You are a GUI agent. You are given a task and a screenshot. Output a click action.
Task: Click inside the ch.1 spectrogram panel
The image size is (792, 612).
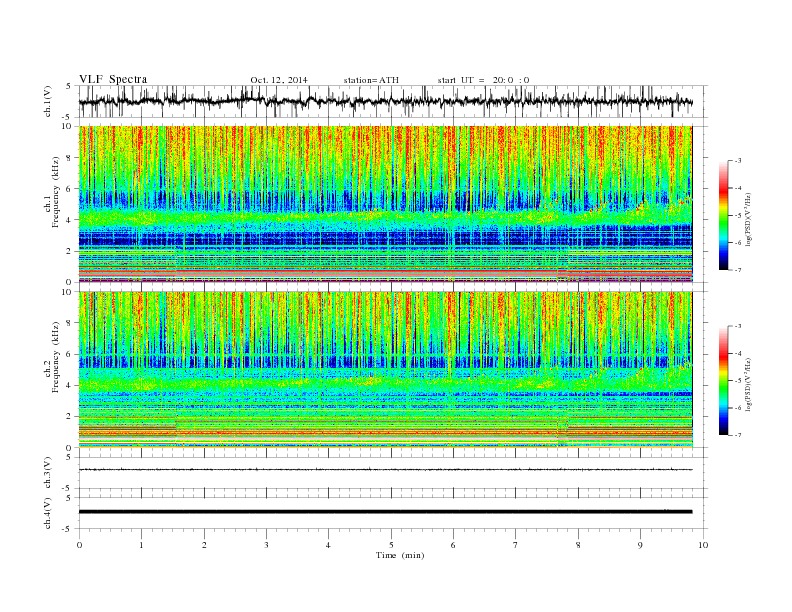385,204
